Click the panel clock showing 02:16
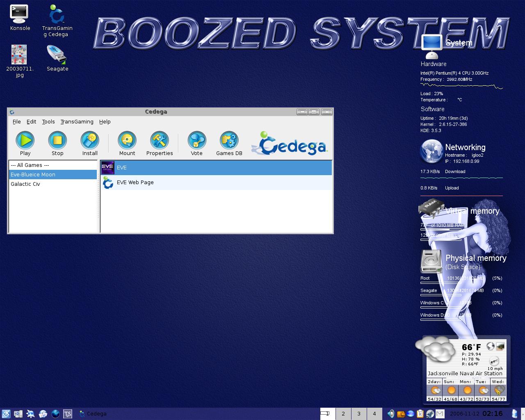 tap(493, 413)
